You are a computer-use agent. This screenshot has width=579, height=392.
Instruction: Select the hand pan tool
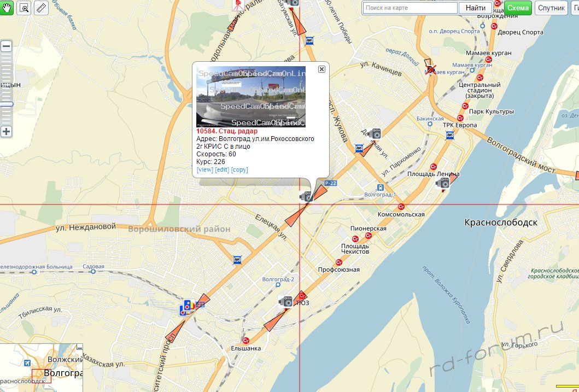[x=6, y=8]
